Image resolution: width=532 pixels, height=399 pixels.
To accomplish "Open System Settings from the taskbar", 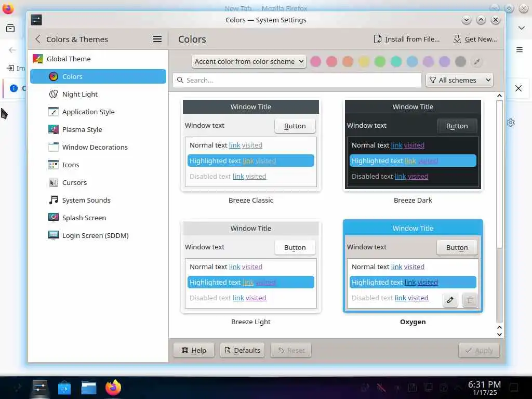I will (39, 387).
